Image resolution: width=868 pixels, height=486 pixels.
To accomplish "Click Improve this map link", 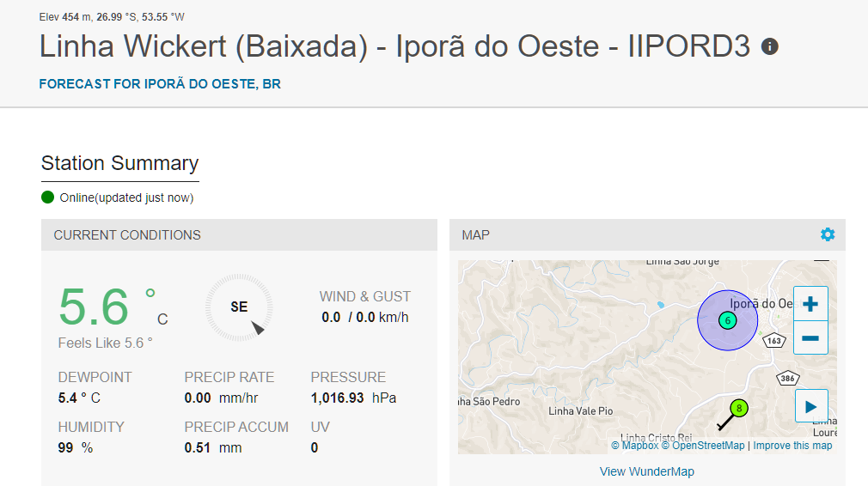I will coord(792,446).
